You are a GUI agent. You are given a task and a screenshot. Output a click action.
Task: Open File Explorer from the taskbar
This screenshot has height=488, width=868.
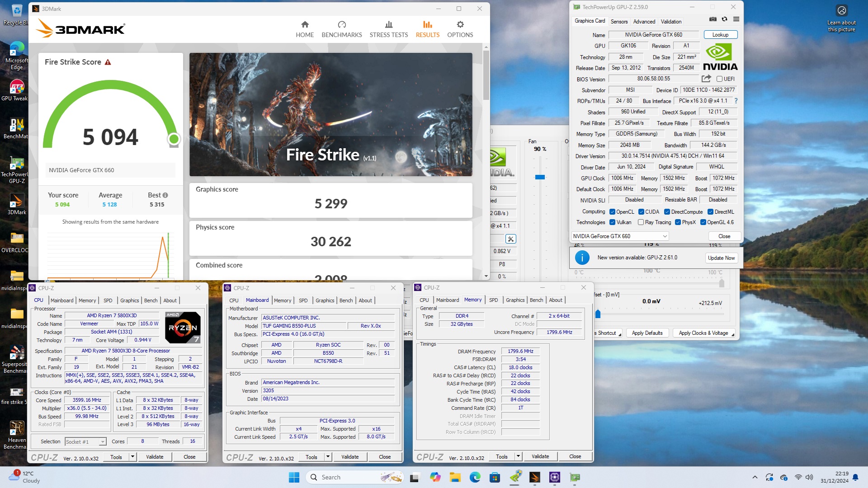[x=455, y=477]
